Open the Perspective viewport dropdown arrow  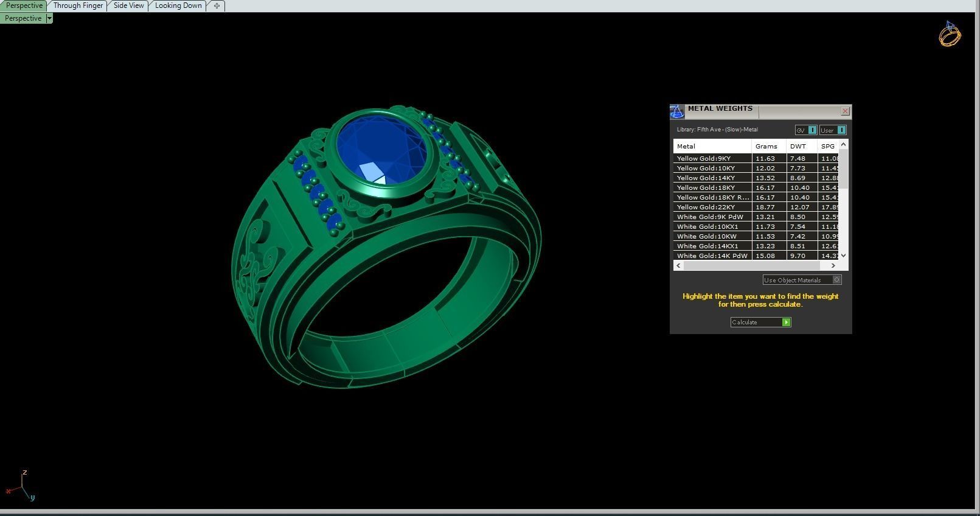[x=49, y=18]
